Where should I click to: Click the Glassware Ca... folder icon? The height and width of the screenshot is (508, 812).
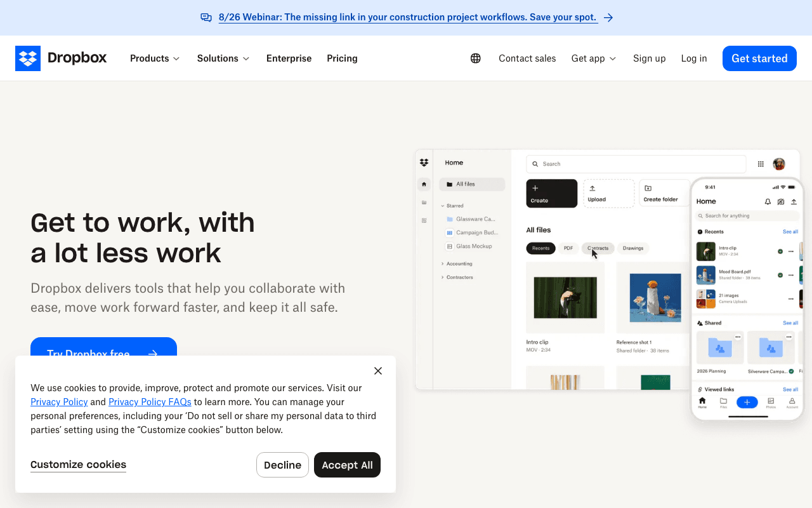450,219
